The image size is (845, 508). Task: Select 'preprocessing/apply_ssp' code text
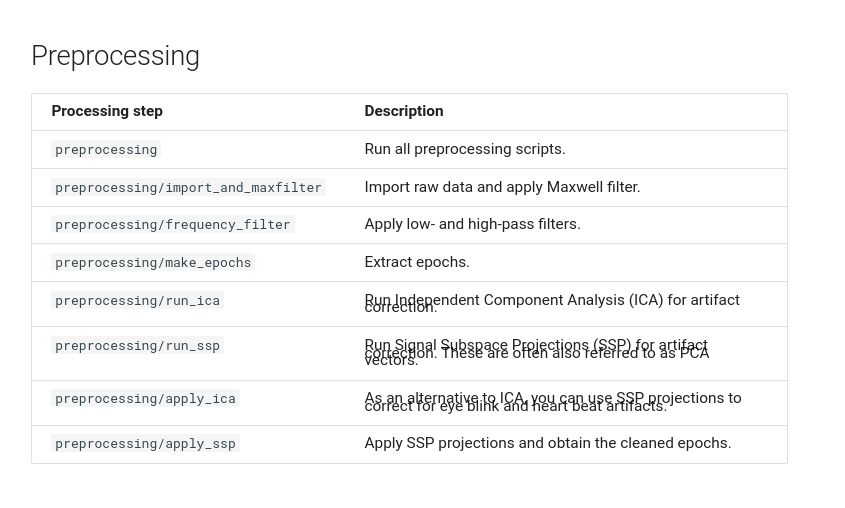click(146, 444)
